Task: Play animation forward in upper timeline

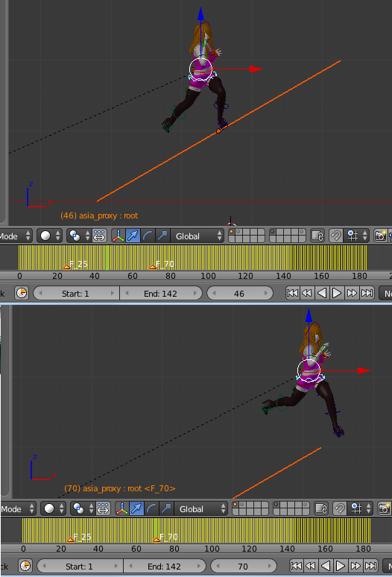Action: [x=336, y=293]
